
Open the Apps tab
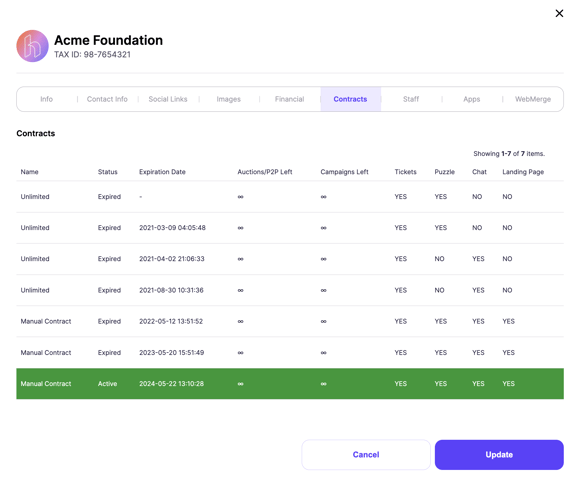[472, 99]
